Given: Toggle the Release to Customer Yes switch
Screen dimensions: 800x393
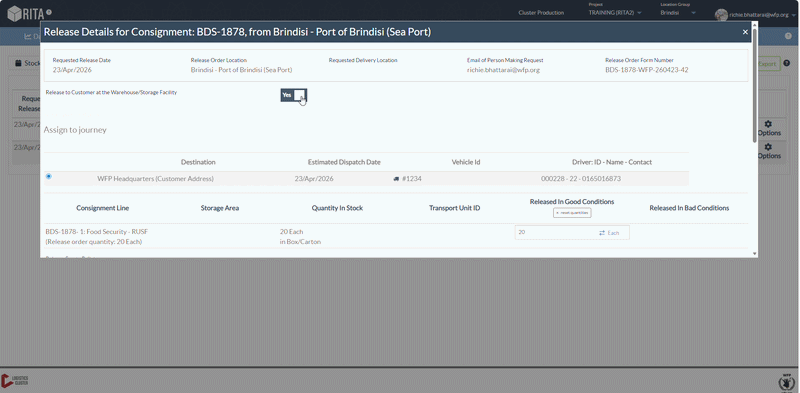Looking at the screenshot, I should 293,95.
